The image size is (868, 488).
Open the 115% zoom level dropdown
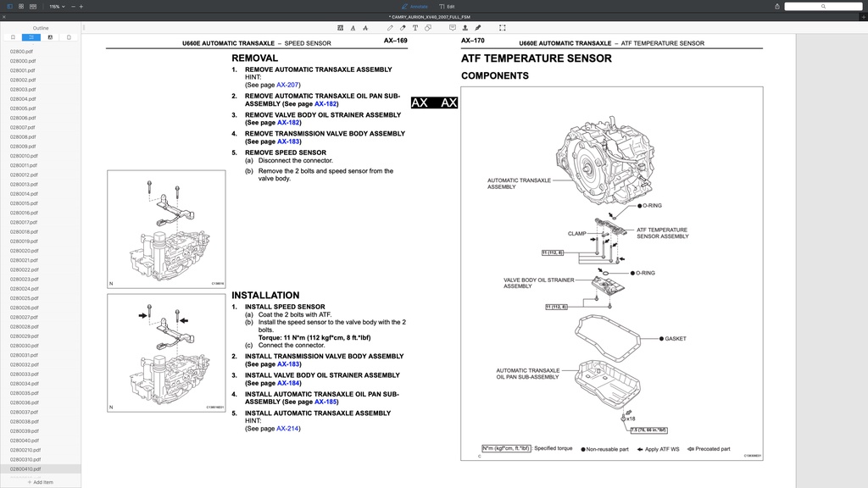point(57,7)
